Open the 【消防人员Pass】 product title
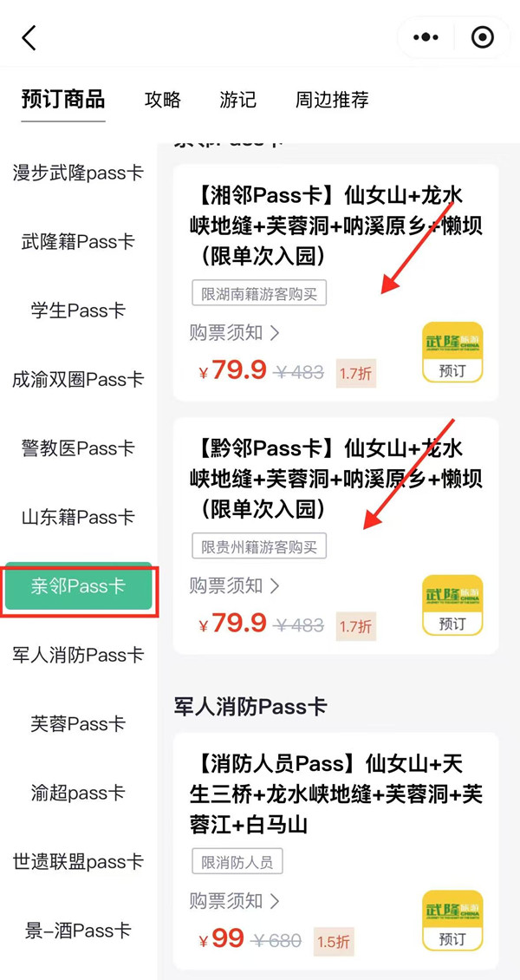Image resolution: width=520 pixels, height=980 pixels. pos(336,794)
